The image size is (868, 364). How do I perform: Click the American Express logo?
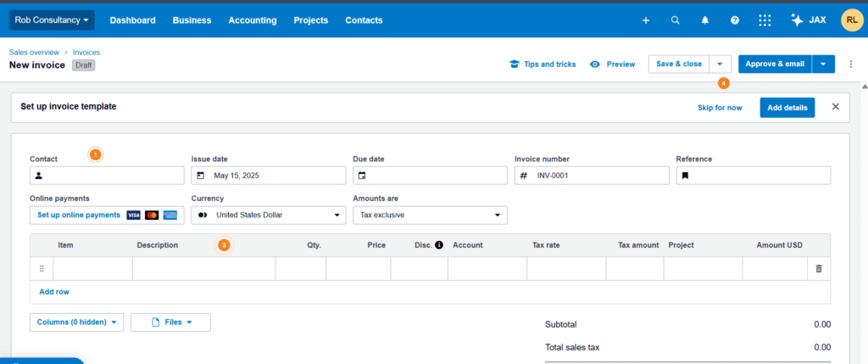[x=170, y=215]
